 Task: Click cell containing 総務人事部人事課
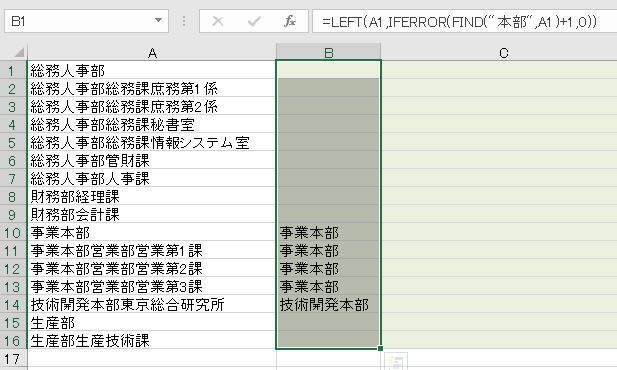click(152, 179)
